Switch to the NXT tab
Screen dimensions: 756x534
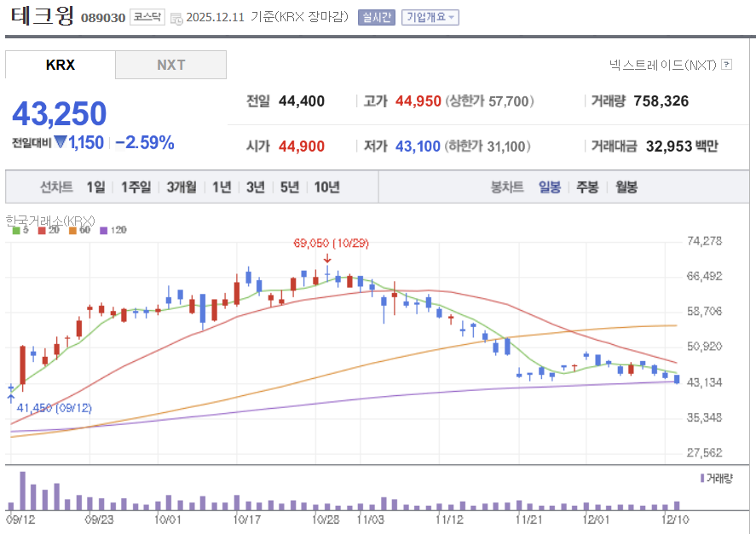pos(170,64)
